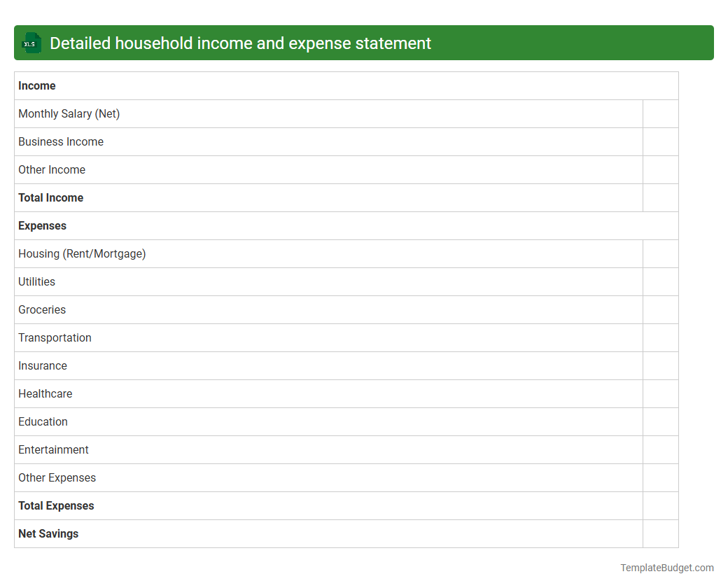Screen dimensions: 728x588
Task: Click the Entertainment expense label
Action: (x=53, y=449)
